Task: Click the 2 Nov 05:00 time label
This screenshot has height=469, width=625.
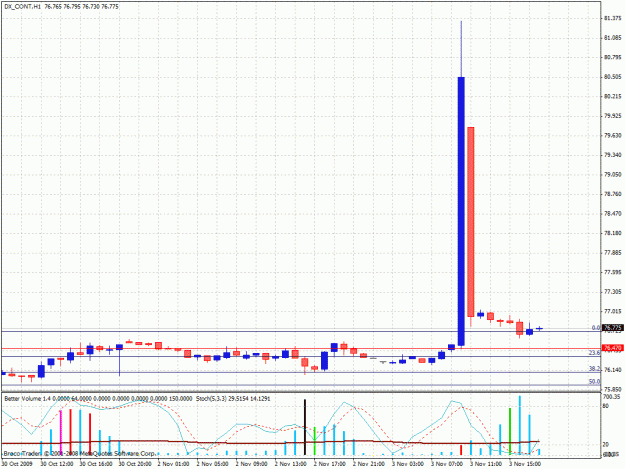Action: pos(212,464)
